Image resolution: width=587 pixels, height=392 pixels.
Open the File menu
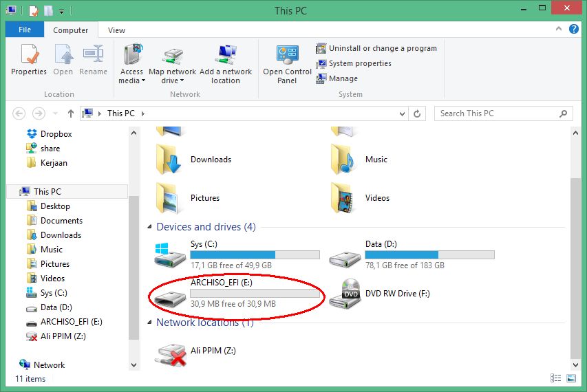click(x=25, y=30)
